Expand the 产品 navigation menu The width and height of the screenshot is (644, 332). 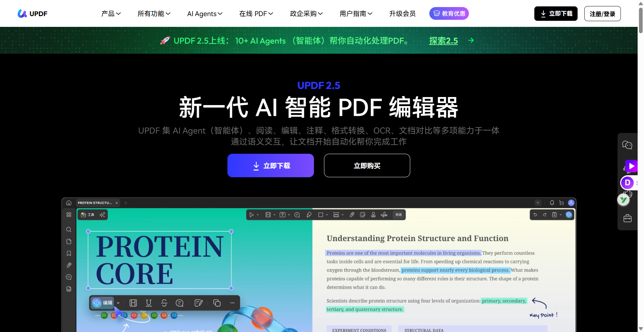coord(111,13)
